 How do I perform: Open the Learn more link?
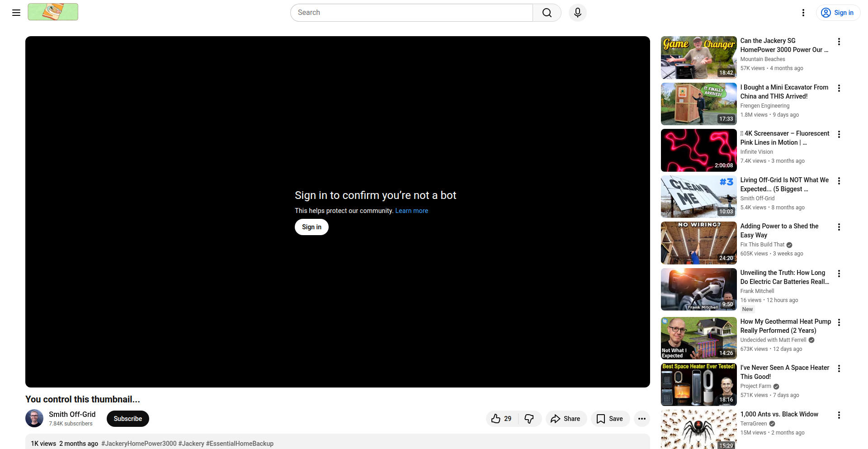411,211
